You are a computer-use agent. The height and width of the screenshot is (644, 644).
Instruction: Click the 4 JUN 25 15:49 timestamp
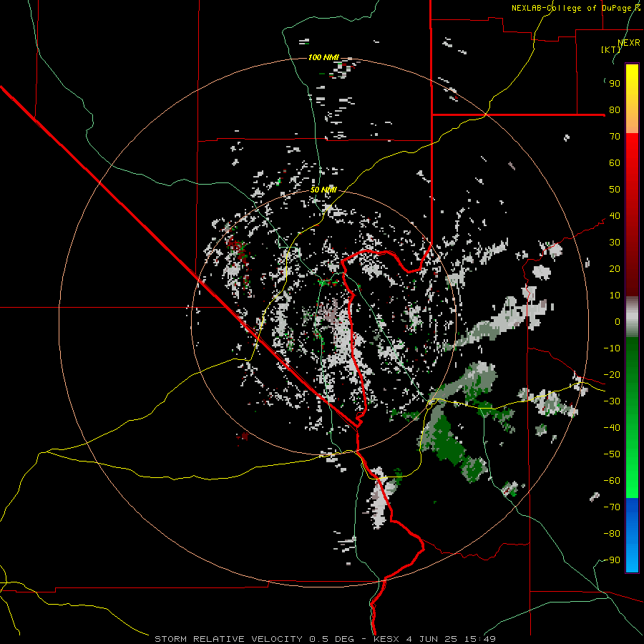pyautogui.click(x=451, y=639)
